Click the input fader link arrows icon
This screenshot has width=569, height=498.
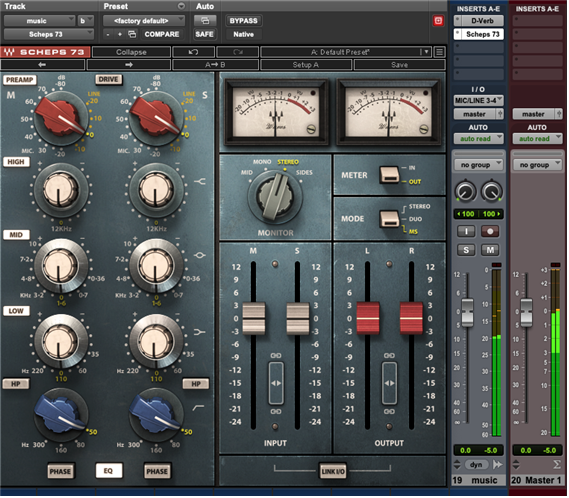pyautogui.click(x=276, y=383)
